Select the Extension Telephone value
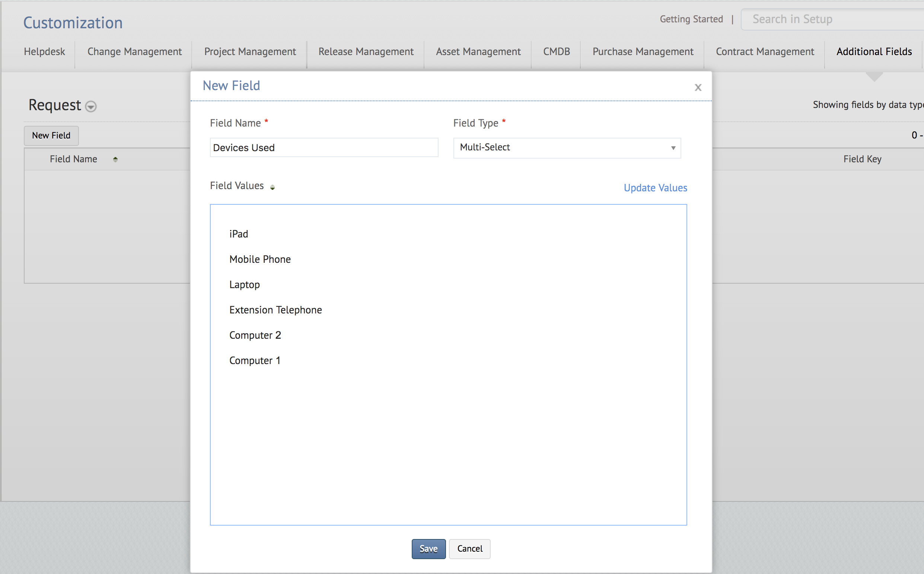This screenshot has height=574, width=924. pos(275,310)
